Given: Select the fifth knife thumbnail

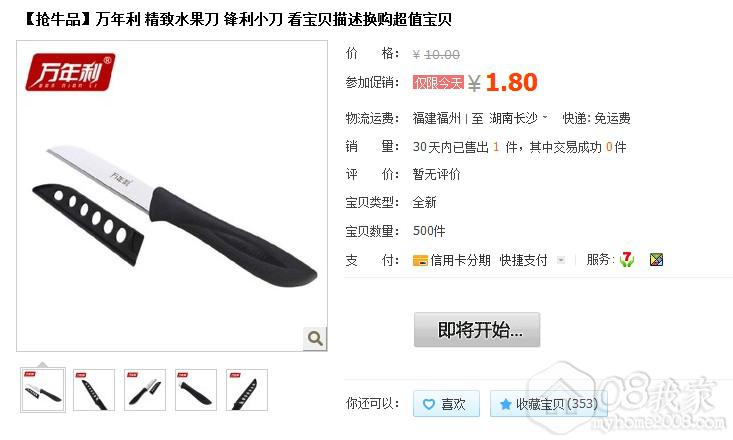Looking at the screenshot, I should click(247, 390).
